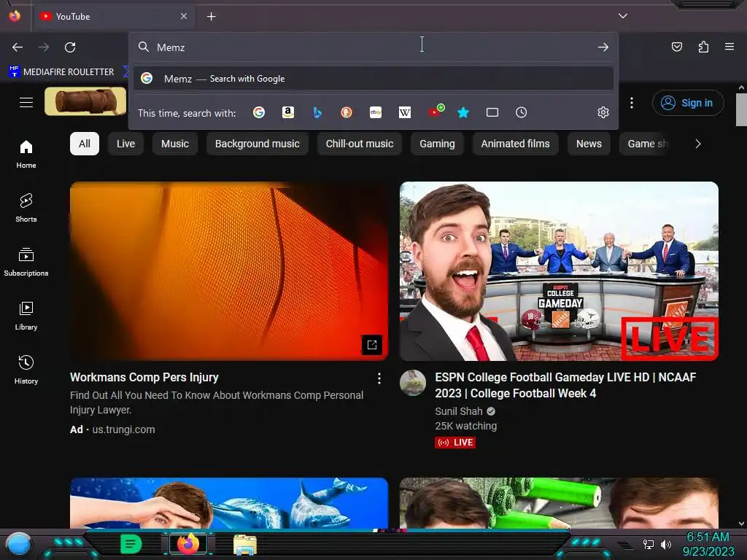Open the YouTube guide hamburger menu

(26, 102)
